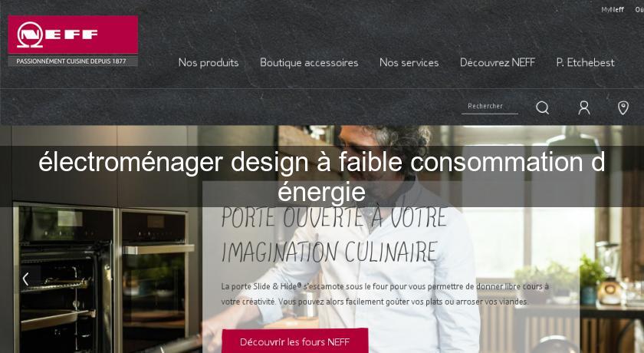The image size is (644, 353).
Task: Click the Slide & Hide description paragraph
Action: (x=385, y=294)
